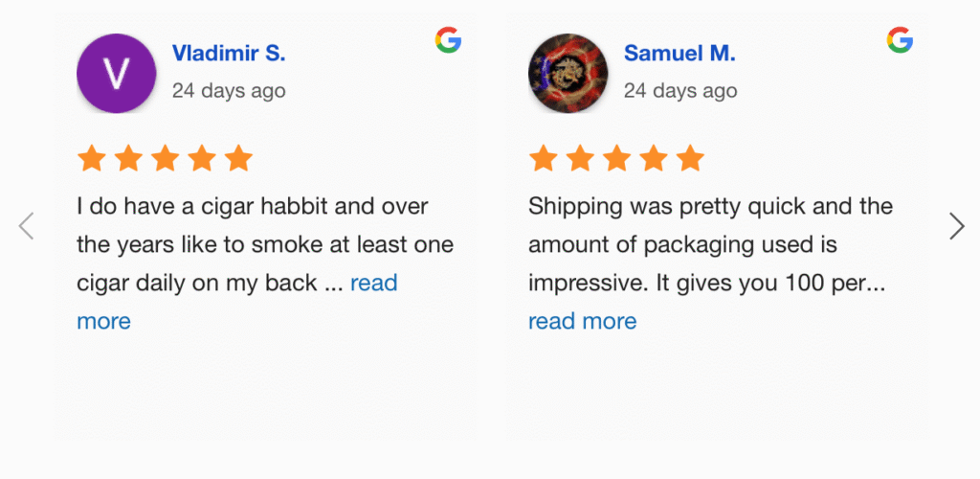Click the first star in Samuel's rating

[x=544, y=158]
